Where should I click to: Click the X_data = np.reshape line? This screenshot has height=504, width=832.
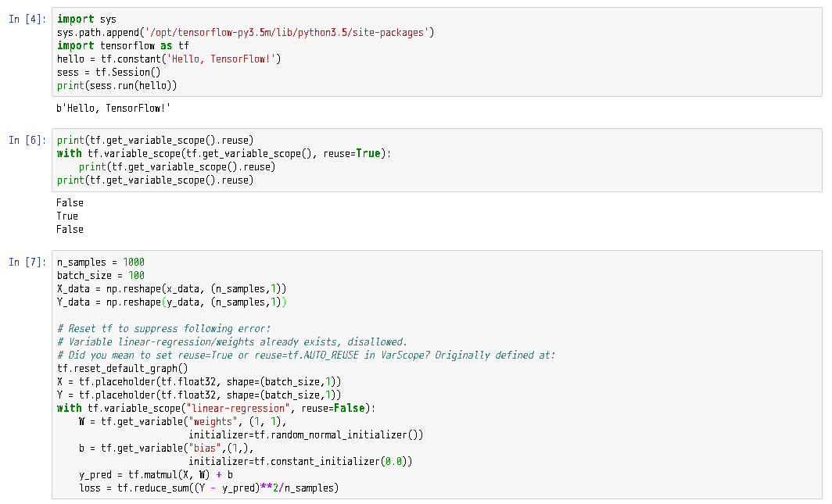point(172,289)
